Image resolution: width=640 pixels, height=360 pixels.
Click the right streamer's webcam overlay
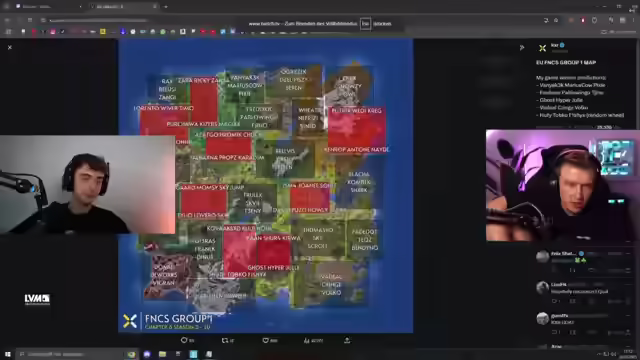pyautogui.click(x=563, y=185)
